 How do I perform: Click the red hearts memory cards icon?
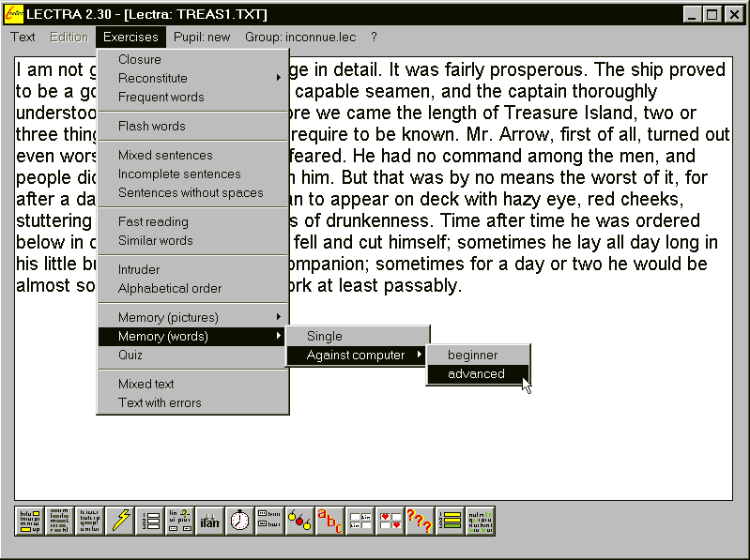(x=390, y=521)
